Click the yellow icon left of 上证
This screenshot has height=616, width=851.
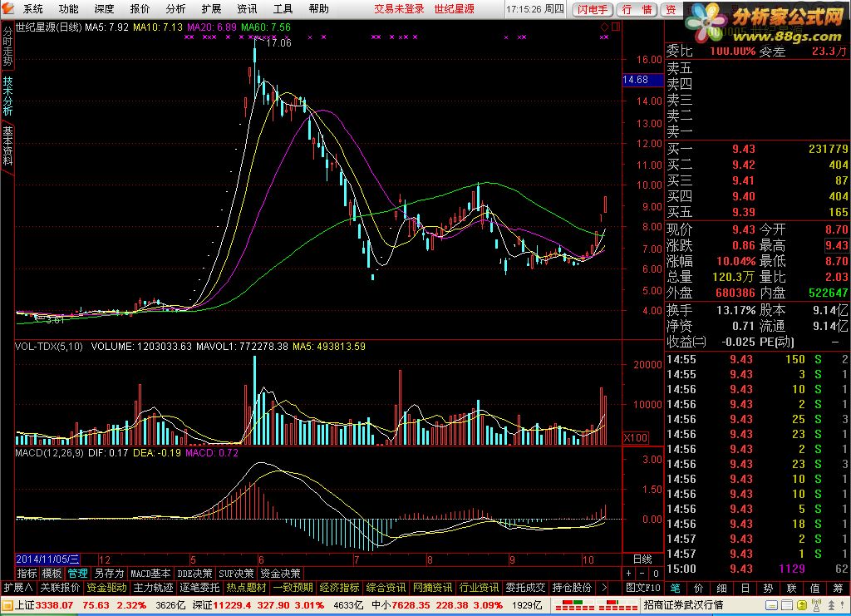[7, 604]
